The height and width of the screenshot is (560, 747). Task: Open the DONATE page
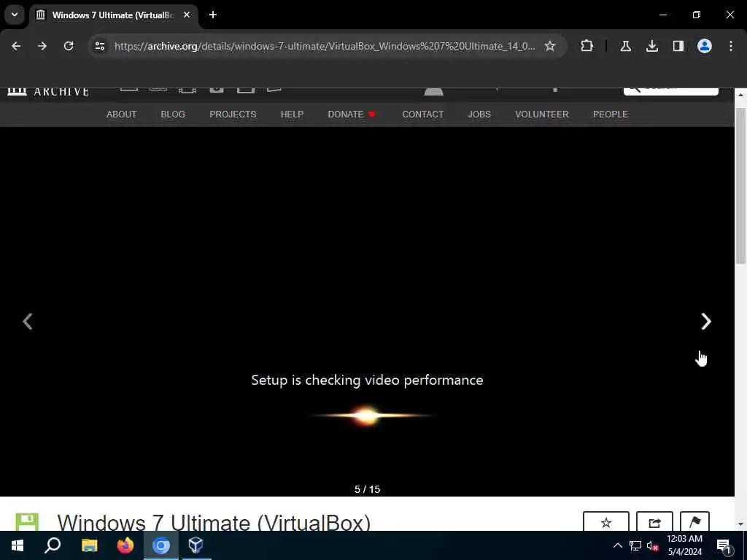tap(352, 114)
